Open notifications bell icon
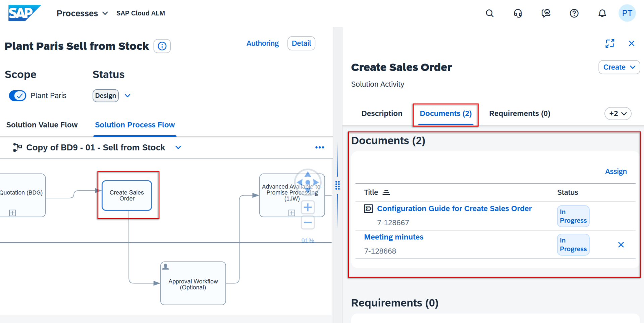The height and width of the screenshot is (323, 644). coord(602,13)
